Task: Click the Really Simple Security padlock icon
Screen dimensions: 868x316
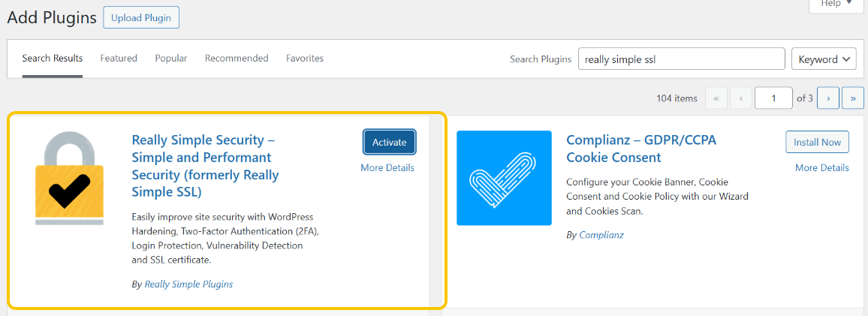Action: tap(69, 178)
